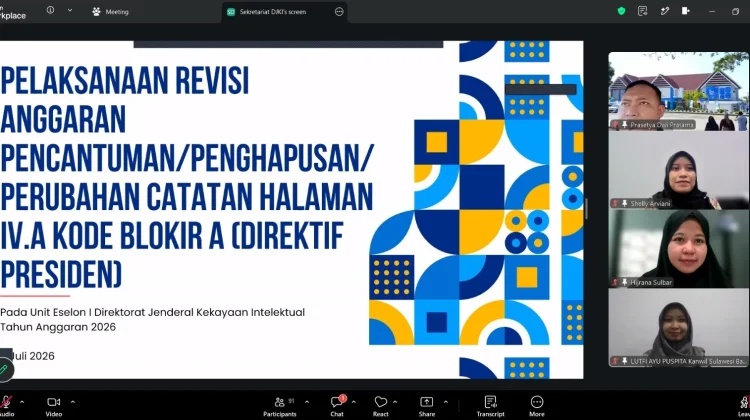Image resolution: width=750 pixels, height=420 pixels.
Task: Open the notes/summary icon in top bar
Action: coord(642,11)
